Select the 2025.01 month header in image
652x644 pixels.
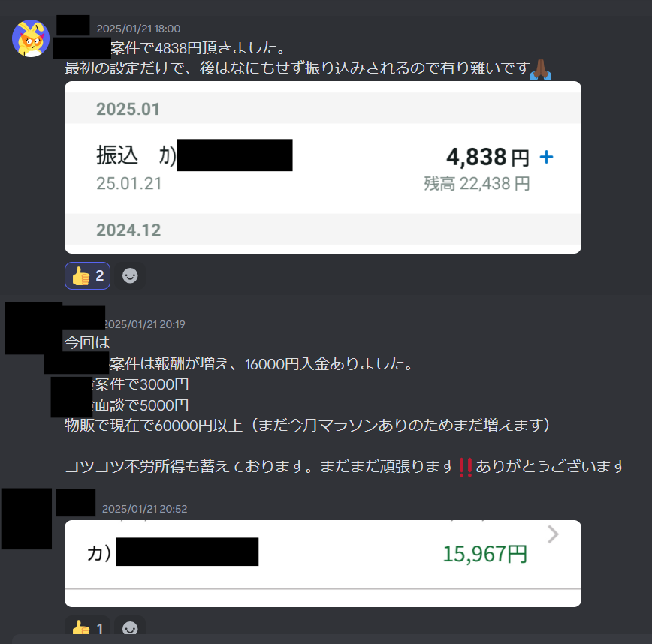point(128,109)
